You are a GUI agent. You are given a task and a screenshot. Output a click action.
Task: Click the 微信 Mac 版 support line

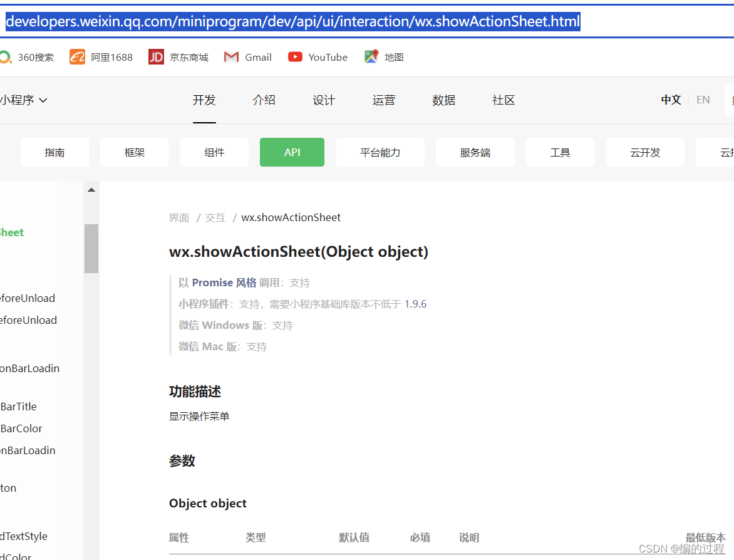pos(223,347)
